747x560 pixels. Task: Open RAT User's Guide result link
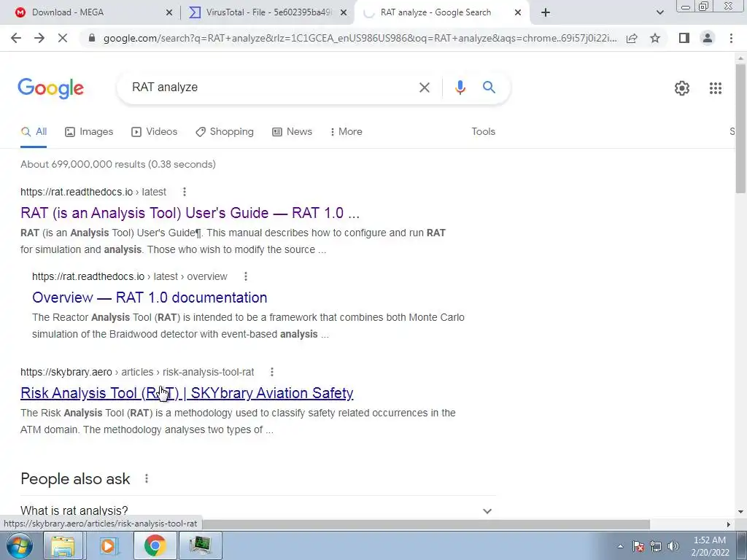[x=190, y=213]
